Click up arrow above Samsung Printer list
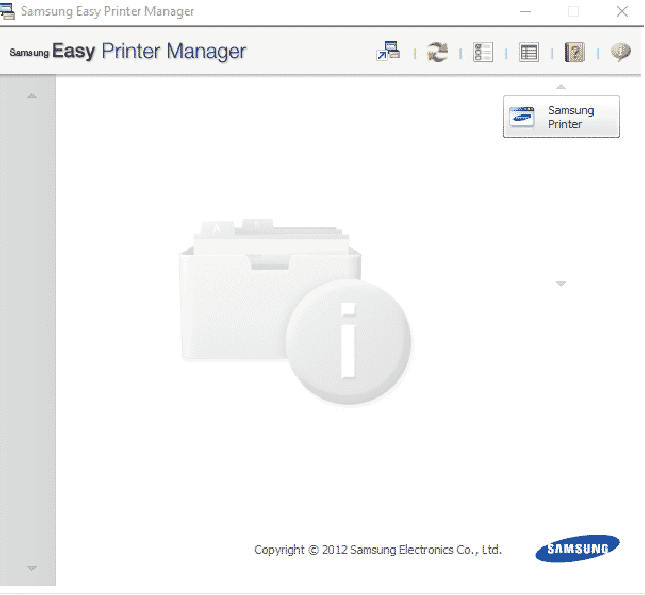 pyautogui.click(x=561, y=87)
